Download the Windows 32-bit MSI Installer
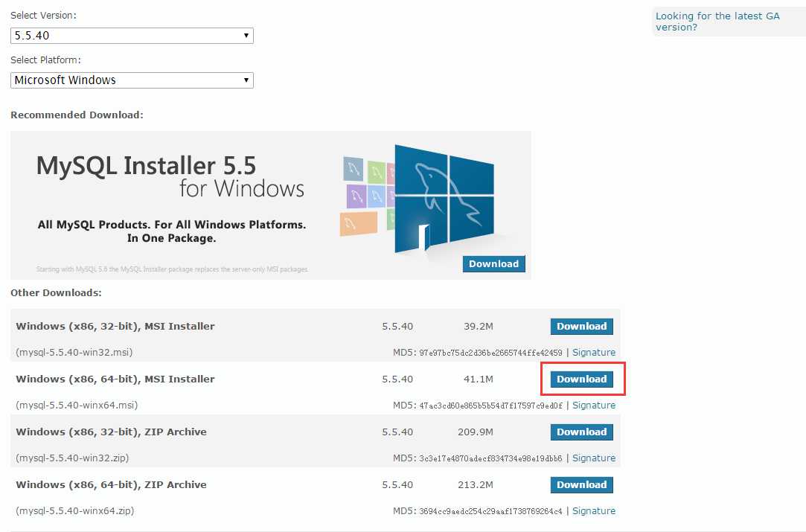This screenshot has width=806, height=532. 581,327
